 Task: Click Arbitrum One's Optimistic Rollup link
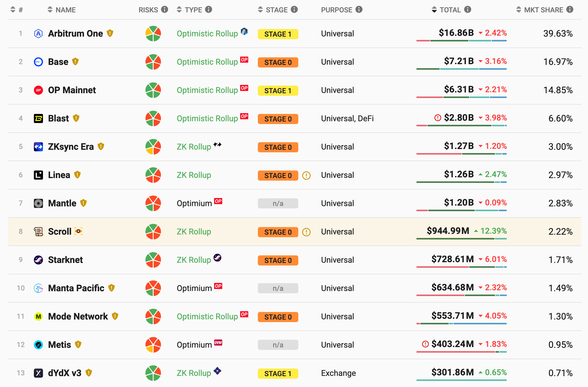(207, 33)
